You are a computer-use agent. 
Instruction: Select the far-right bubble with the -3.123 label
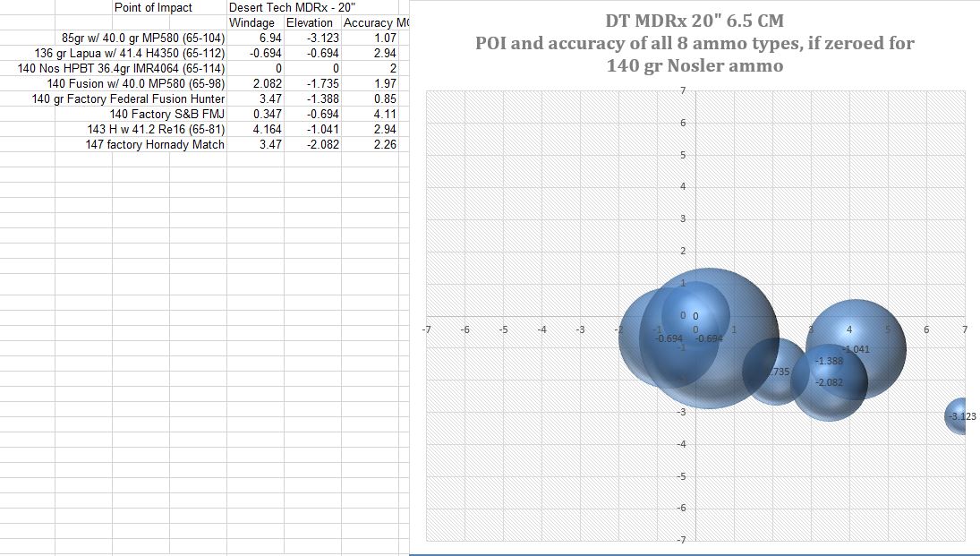pos(956,416)
